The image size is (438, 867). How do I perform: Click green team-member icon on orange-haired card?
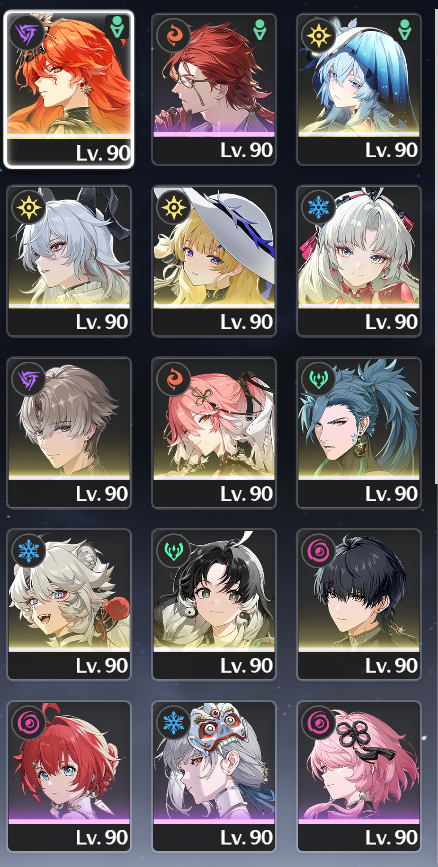click(x=117, y=28)
